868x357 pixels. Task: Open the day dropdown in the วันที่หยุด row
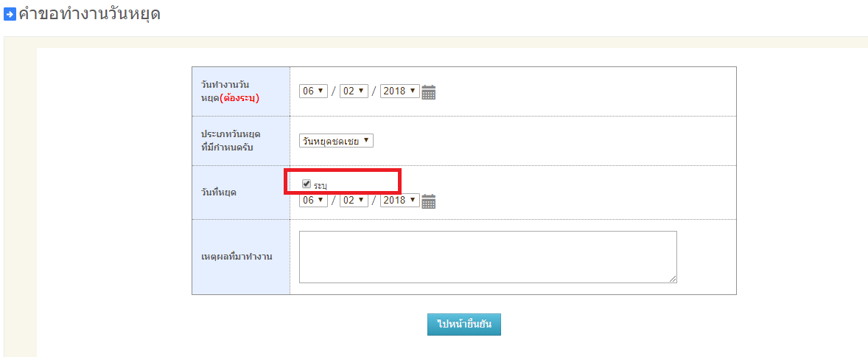(x=313, y=200)
